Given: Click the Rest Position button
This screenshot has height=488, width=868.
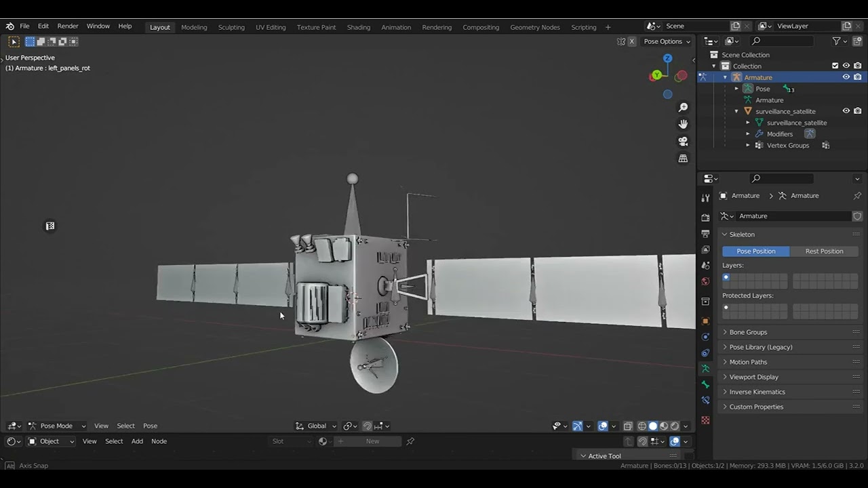Looking at the screenshot, I should tap(824, 251).
